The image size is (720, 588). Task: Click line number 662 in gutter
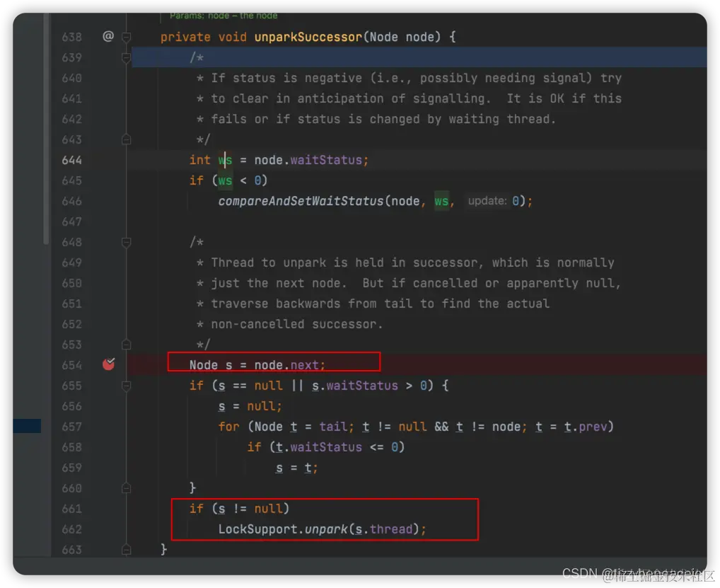(x=71, y=529)
